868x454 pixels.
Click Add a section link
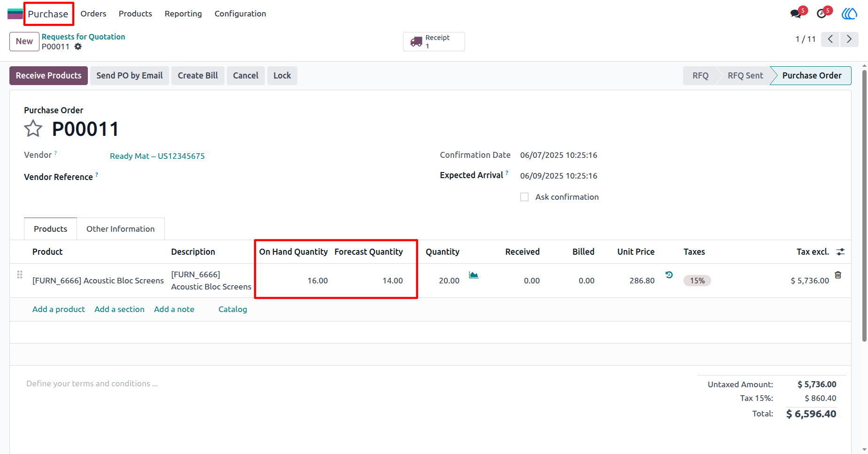coord(119,309)
